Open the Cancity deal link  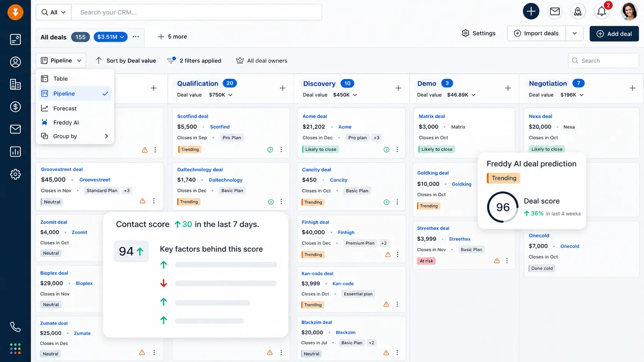(316, 170)
